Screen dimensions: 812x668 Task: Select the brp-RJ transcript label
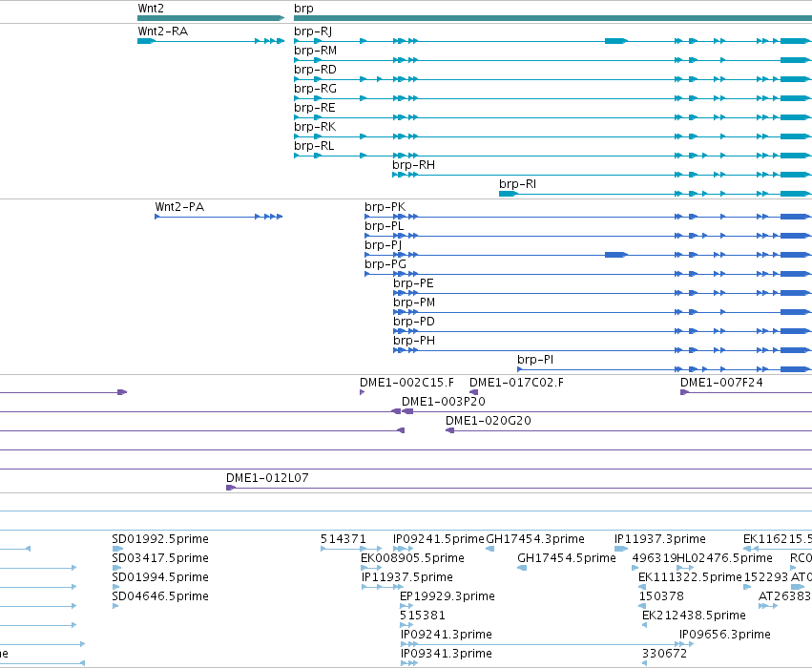313,31
